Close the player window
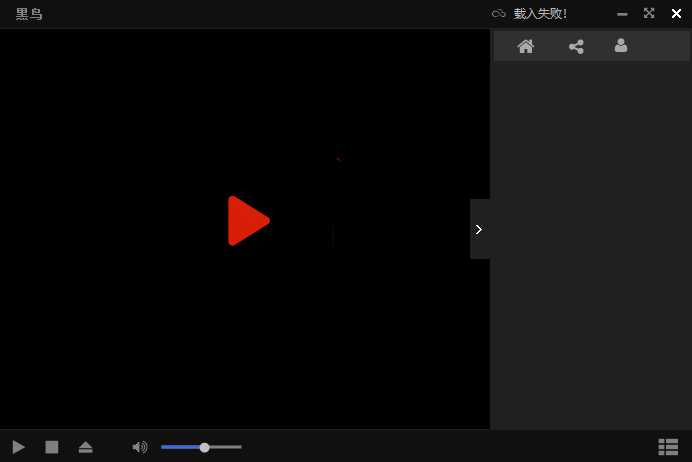The width and height of the screenshot is (692, 462). coord(676,14)
